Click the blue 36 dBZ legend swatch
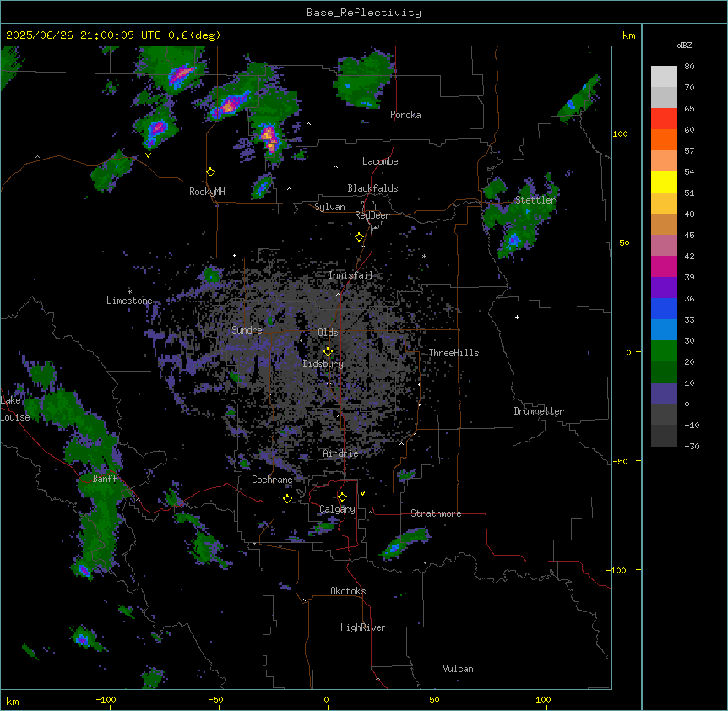 pyautogui.click(x=664, y=308)
